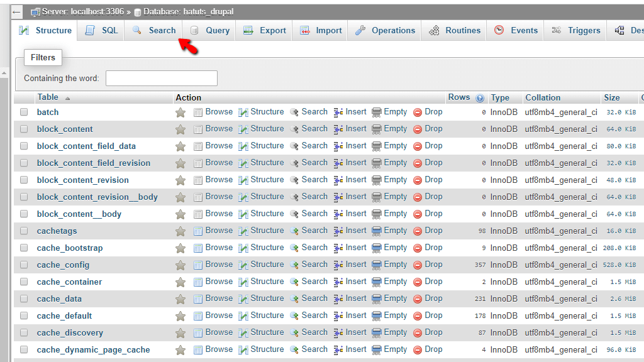Click the Empty icon in cache_container row
This screenshot has height=362, width=644.
click(x=376, y=282)
